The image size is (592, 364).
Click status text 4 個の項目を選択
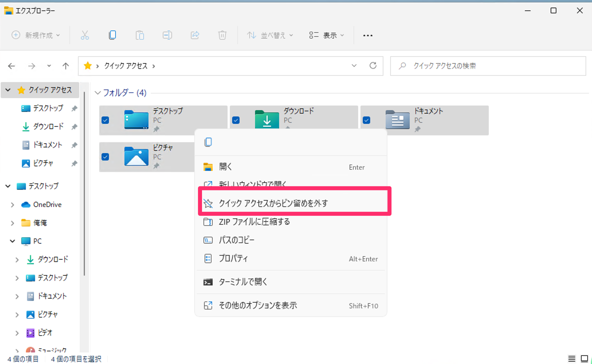tap(76, 359)
